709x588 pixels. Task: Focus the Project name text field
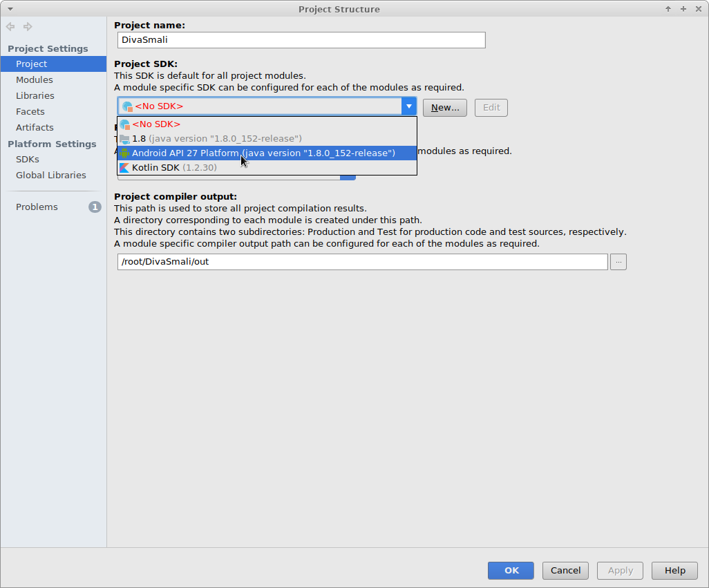301,40
